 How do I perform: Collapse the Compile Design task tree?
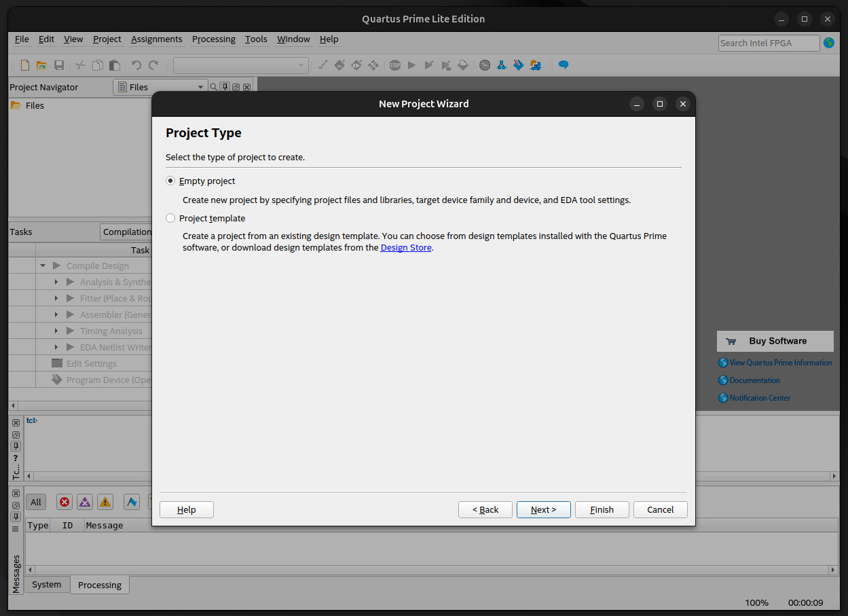click(43, 266)
